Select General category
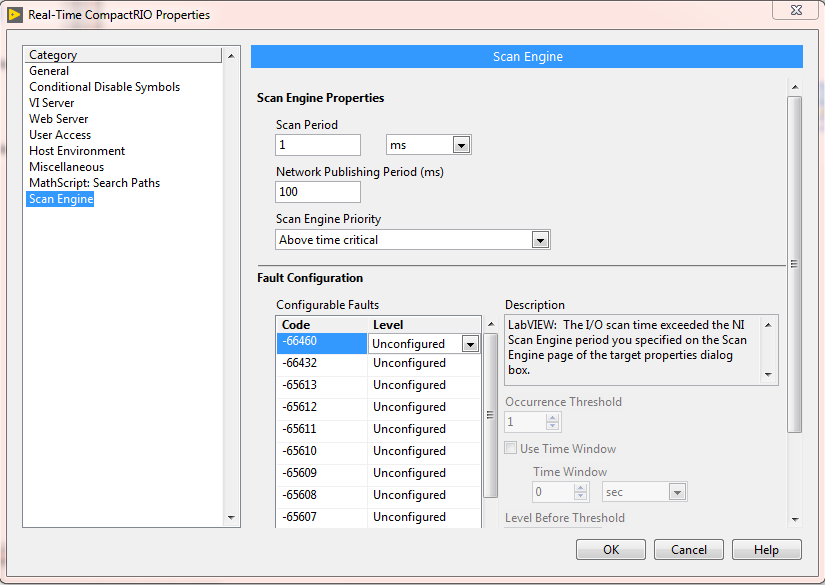 tap(49, 71)
